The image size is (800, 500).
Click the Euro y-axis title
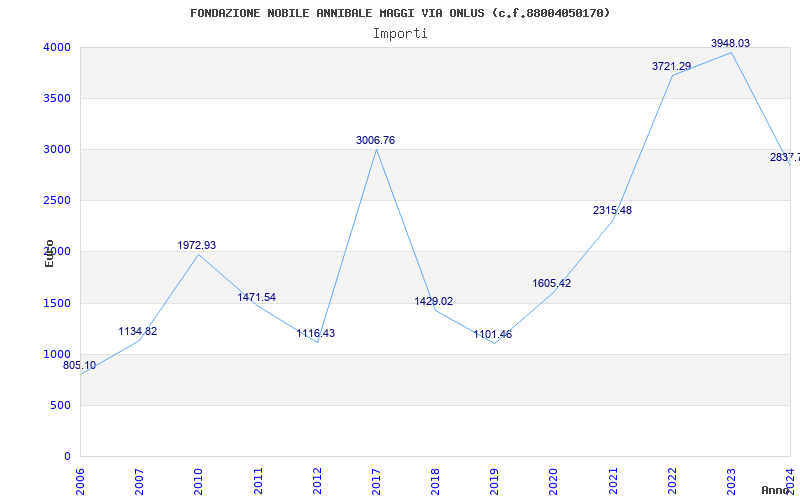click(49, 254)
